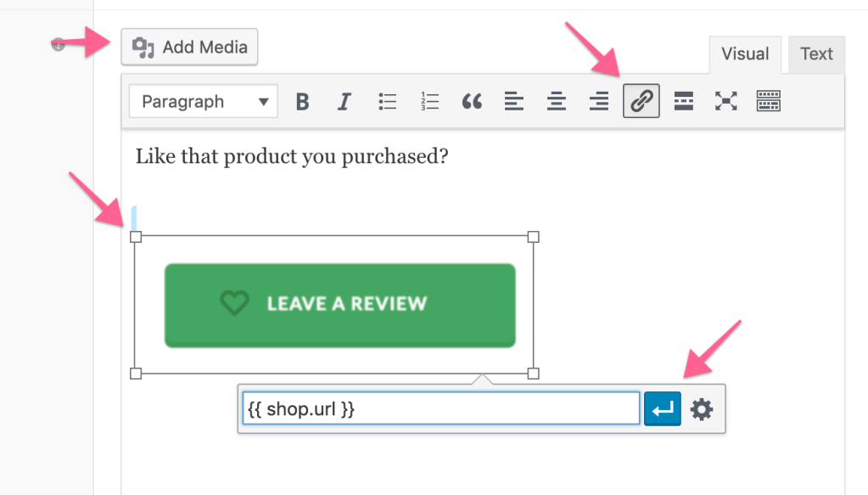Viewport: 868px width, 495px height.
Task: Align text to the right
Action: [x=598, y=101]
